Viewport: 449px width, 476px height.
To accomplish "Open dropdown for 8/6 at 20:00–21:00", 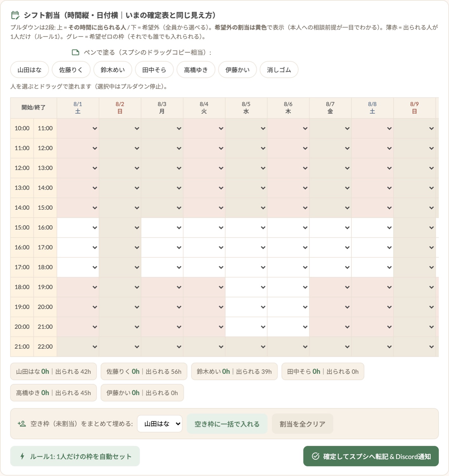I will click(288, 327).
